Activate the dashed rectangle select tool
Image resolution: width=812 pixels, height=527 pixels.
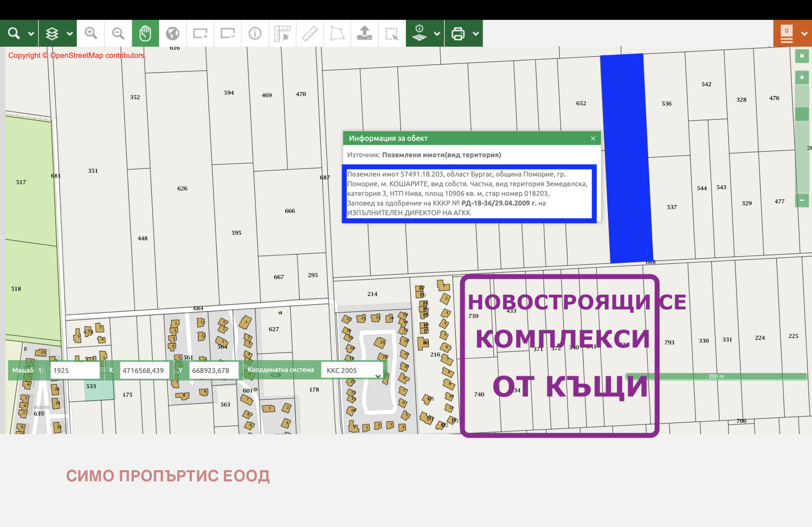(392, 33)
